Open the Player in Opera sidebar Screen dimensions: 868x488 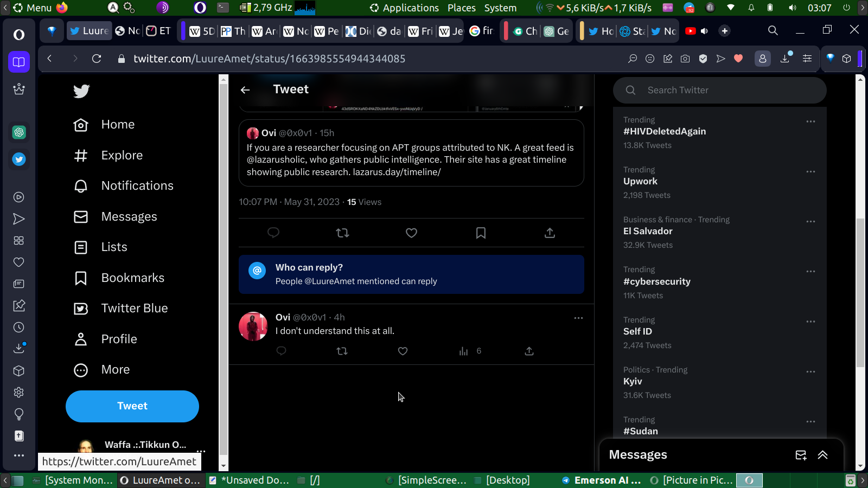click(x=19, y=197)
